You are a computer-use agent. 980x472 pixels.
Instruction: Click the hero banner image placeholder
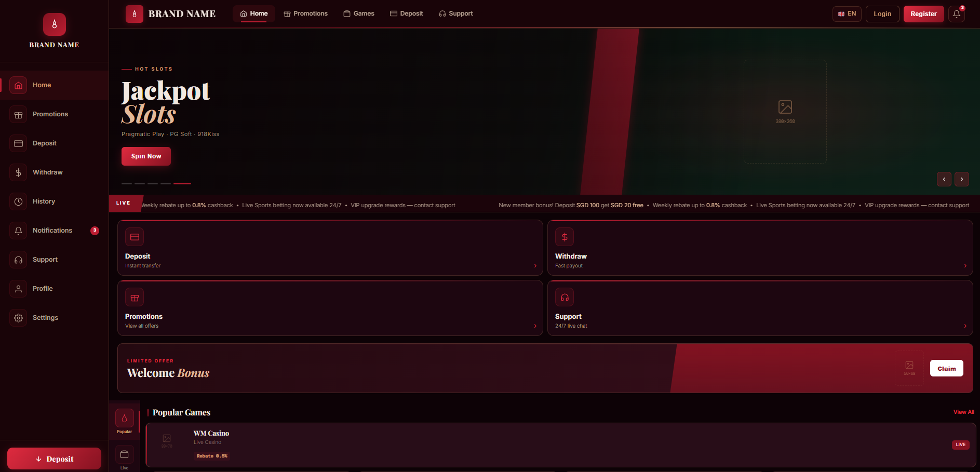[785, 112]
